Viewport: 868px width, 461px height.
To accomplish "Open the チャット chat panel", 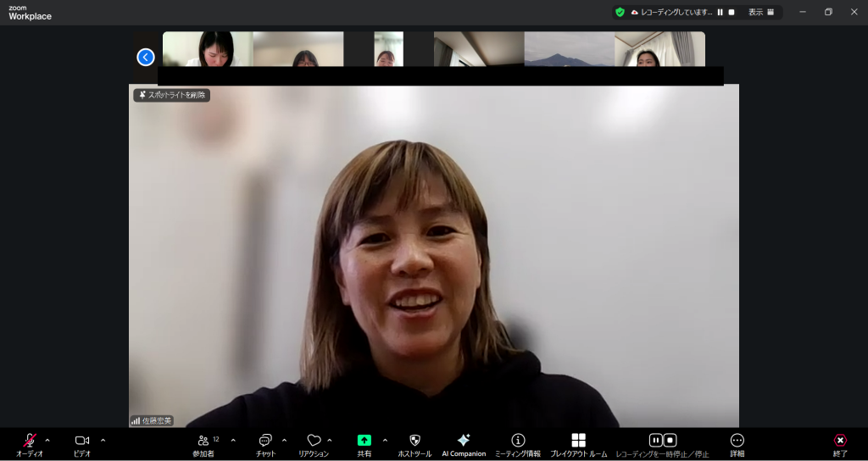I will tap(265, 441).
